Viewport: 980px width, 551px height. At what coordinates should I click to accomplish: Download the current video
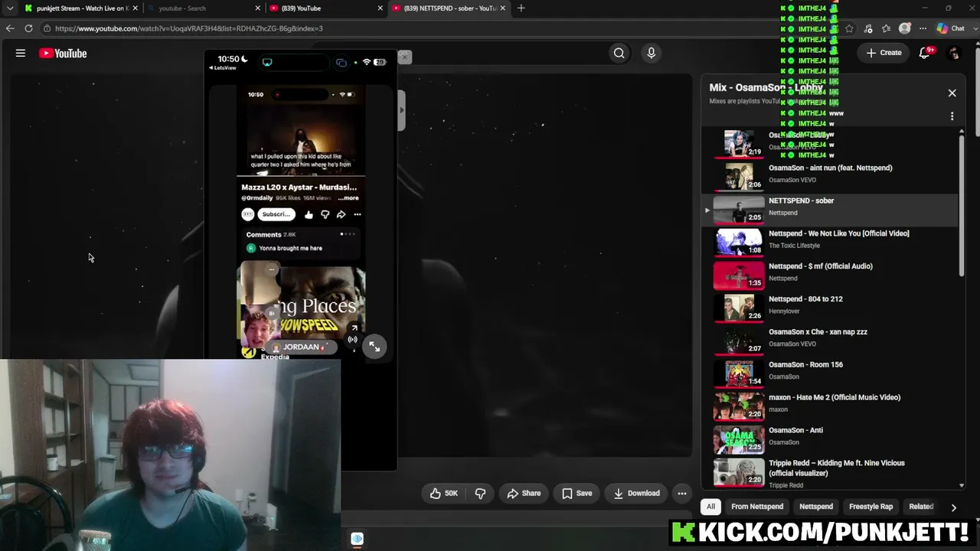pyautogui.click(x=636, y=494)
